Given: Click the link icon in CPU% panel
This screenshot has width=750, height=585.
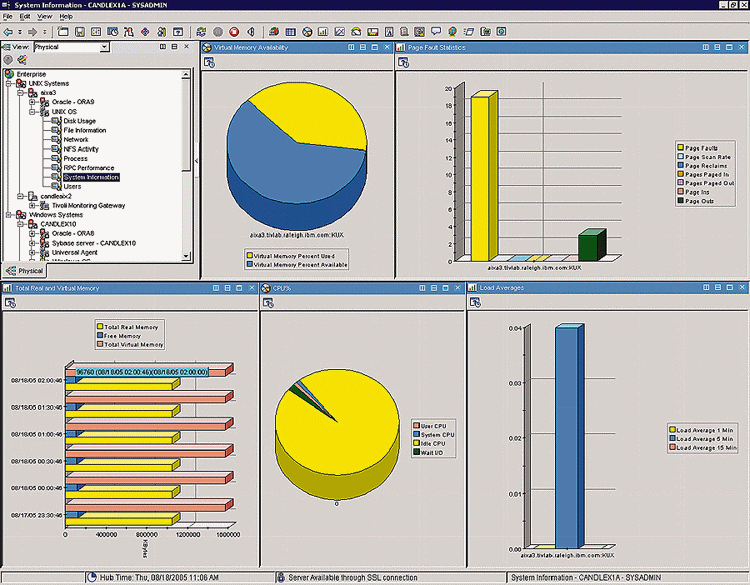Looking at the screenshot, I should pyautogui.click(x=268, y=303).
